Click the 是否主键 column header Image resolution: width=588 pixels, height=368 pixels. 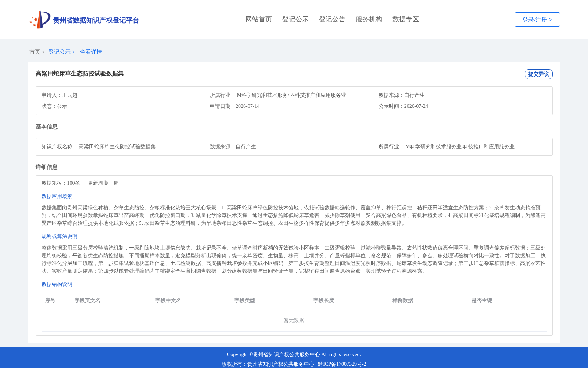482,300
